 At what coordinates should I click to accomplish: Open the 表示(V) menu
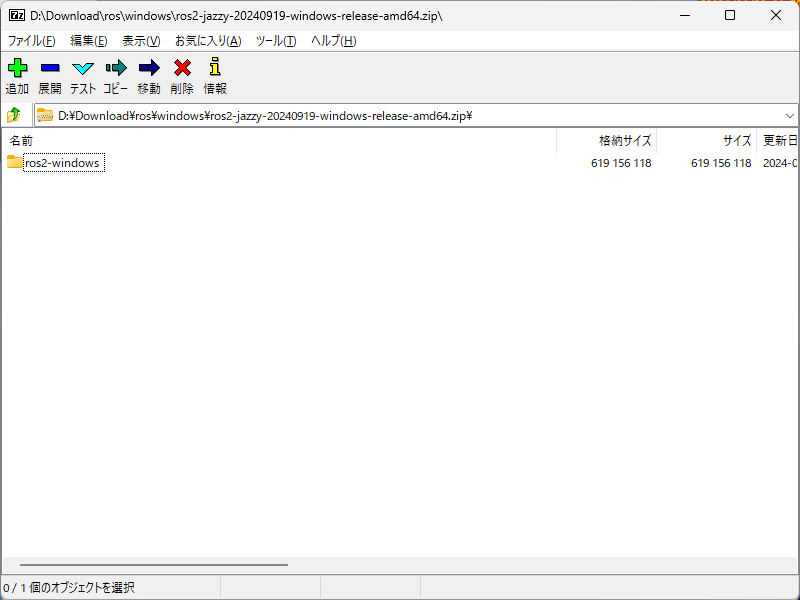point(141,41)
